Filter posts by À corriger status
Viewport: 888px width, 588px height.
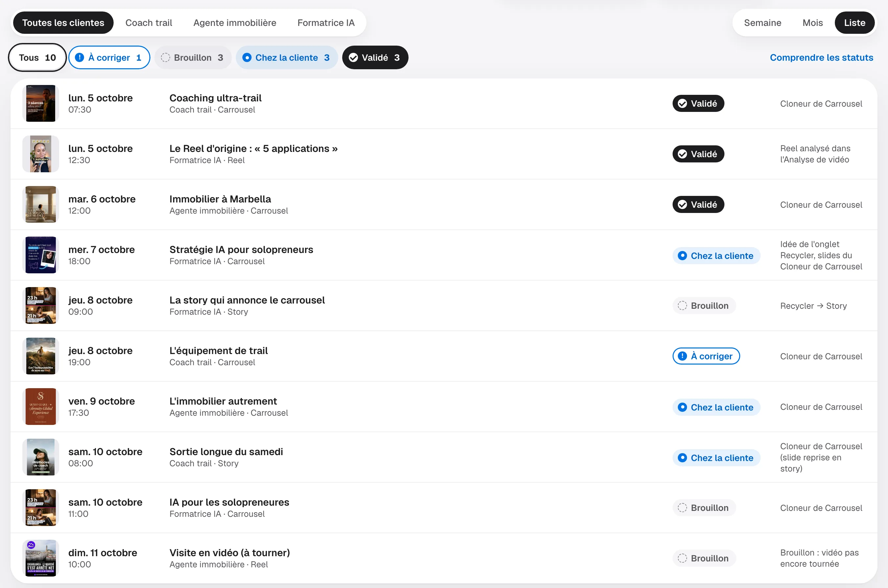[109, 57]
